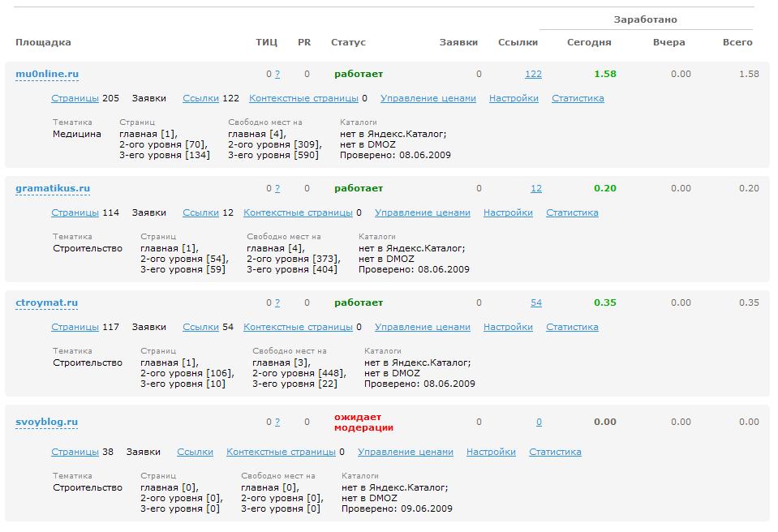Screen dimensions: 778x532
Task: Open the Ссылки submenu link under svoyblog.ru
Action: (x=195, y=452)
